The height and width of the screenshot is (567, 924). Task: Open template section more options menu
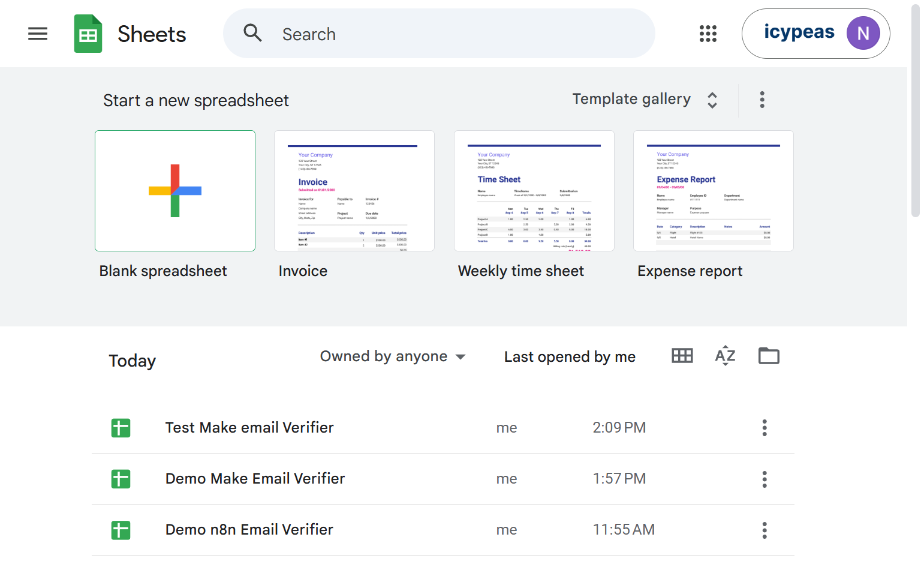coord(762,100)
